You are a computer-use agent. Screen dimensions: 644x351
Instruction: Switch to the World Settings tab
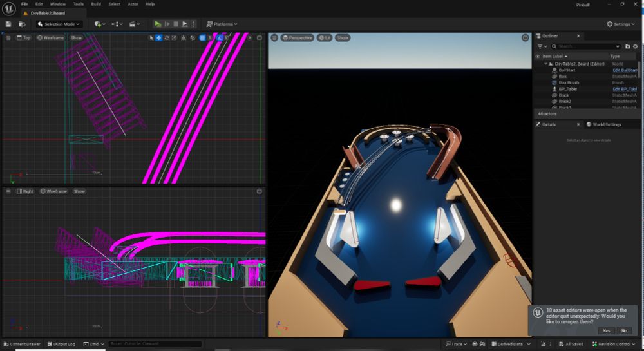[x=603, y=124]
